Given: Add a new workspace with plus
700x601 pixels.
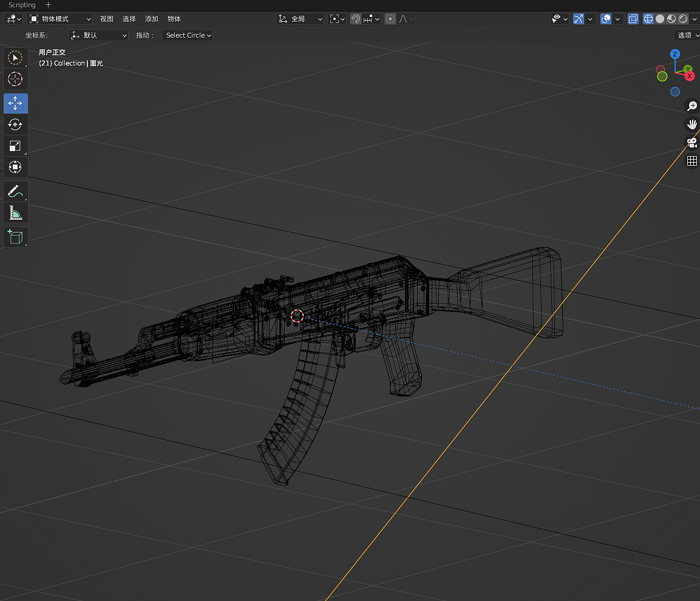Looking at the screenshot, I should click(x=48, y=5).
